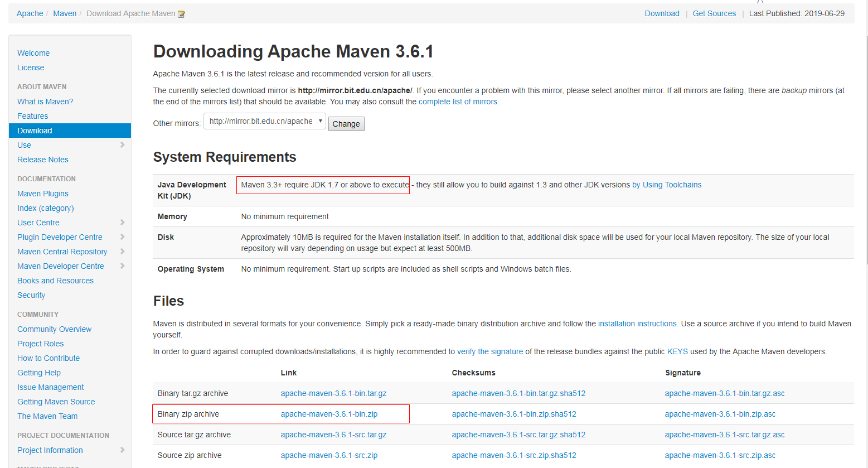868x468 pixels.
Task: Open Issue Management sidebar link
Action: tap(51, 387)
